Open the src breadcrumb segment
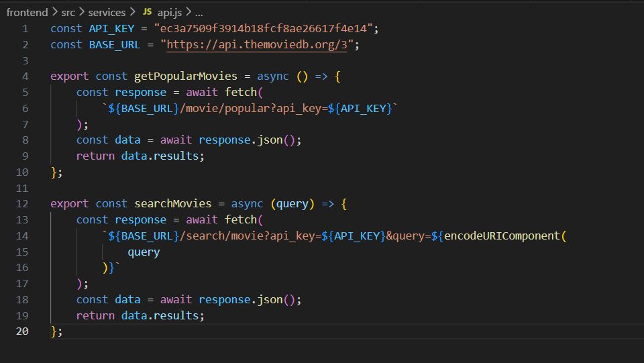The width and height of the screenshot is (644, 363). [x=68, y=12]
